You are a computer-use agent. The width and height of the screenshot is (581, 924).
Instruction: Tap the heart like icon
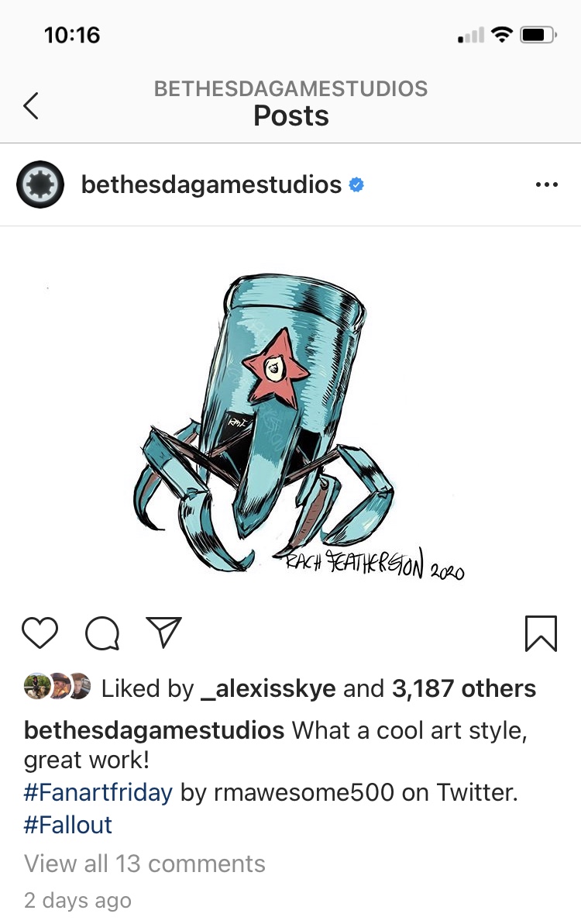tap(40, 633)
